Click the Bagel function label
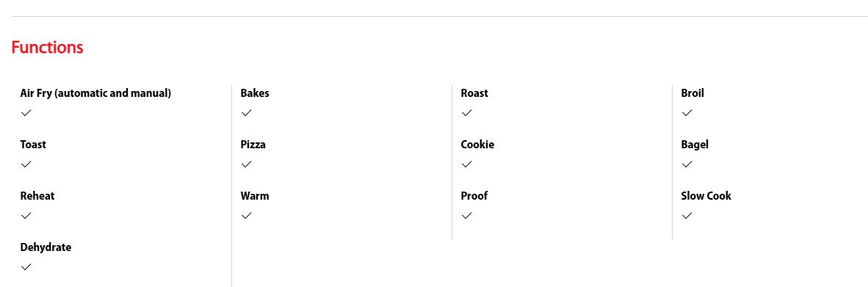Viewport: 868px width, 287px height. point(695,145)
